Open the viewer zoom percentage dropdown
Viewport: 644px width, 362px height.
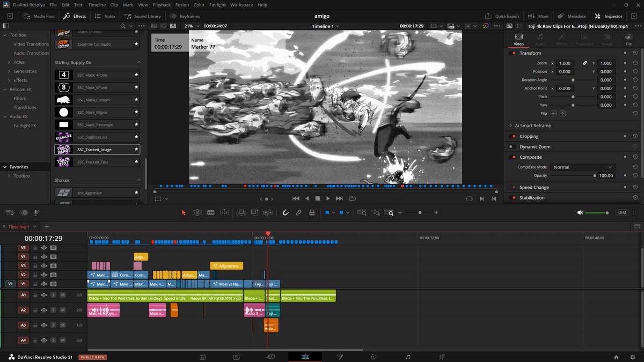coord(192,26)
